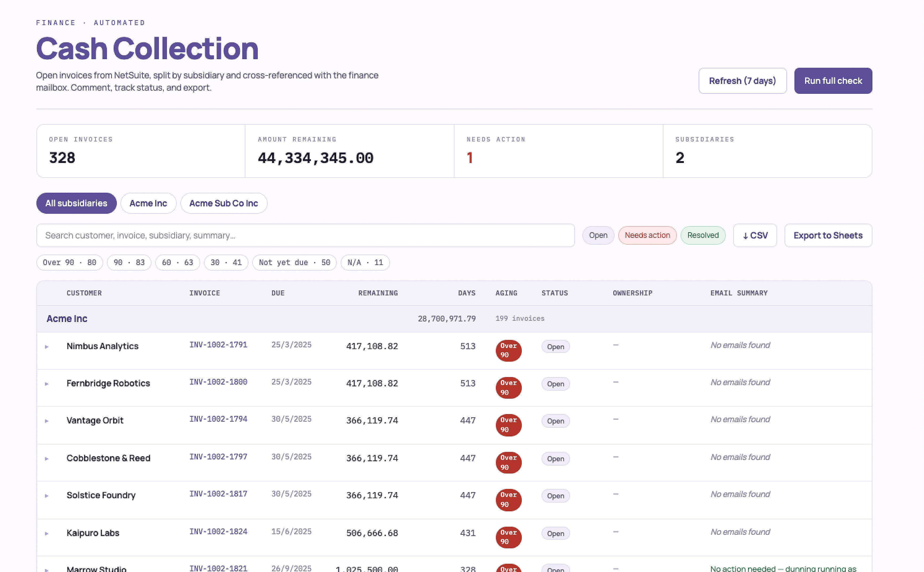924x572 pixels.
Task: Select the All subsidiaries tab
Action: coord(76,203)
